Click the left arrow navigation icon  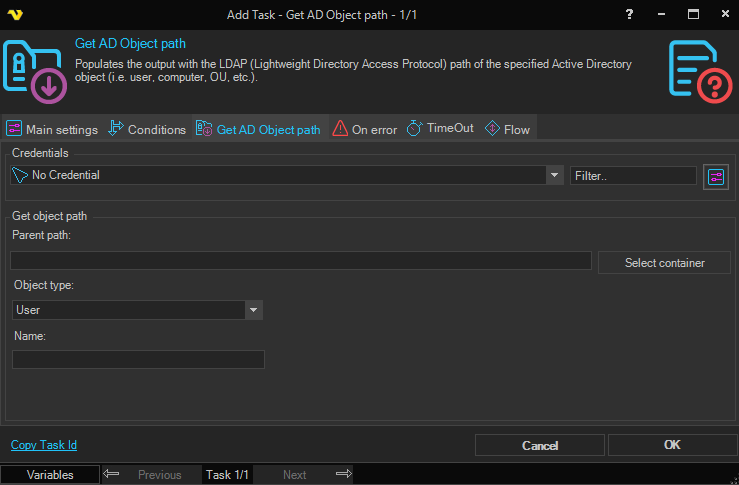coord(112,475)
